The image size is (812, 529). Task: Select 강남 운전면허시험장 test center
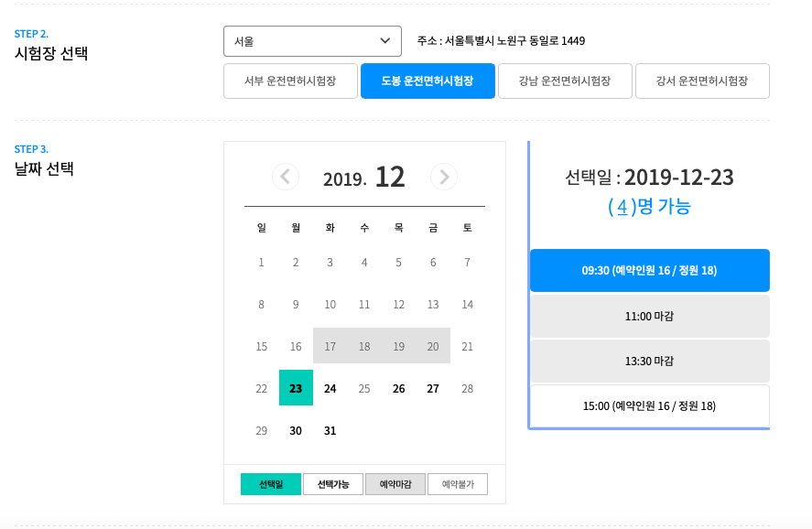coord(565,81)
